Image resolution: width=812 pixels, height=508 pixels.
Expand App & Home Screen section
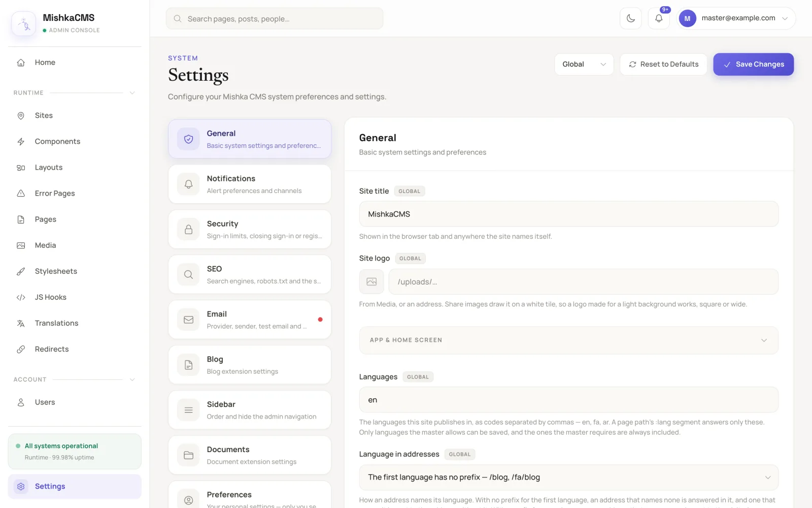coord(568,340)
